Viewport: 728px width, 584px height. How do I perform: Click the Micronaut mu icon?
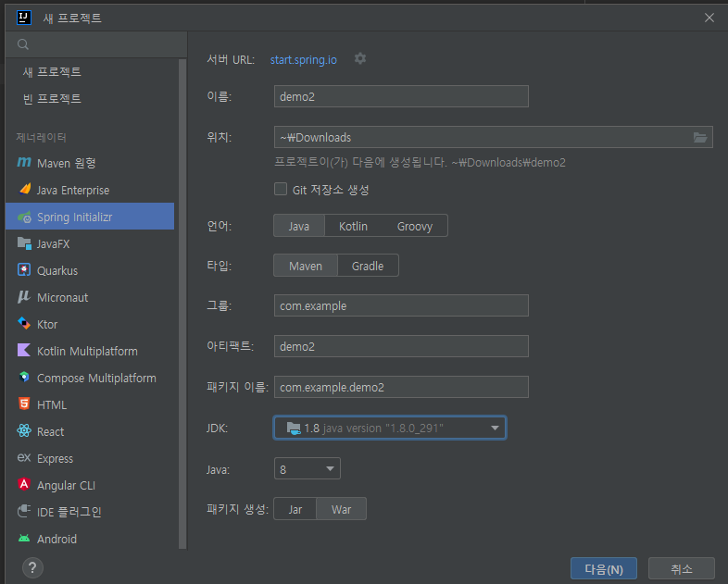(x=24, y=297)
